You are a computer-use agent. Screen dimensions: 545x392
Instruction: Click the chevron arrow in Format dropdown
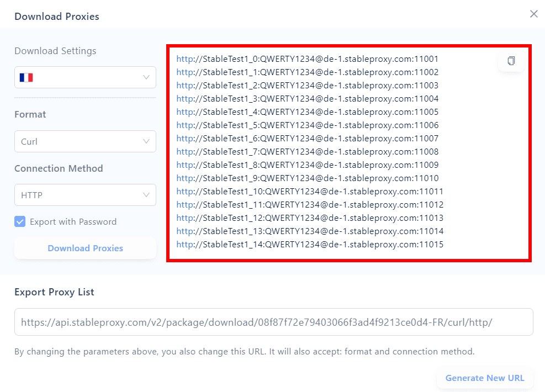(x=146, y=141)
